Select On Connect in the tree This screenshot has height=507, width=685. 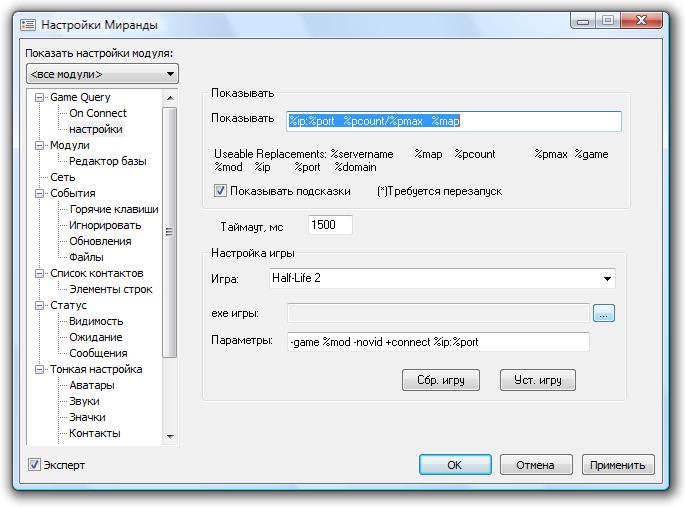click(x=98, y=113)
